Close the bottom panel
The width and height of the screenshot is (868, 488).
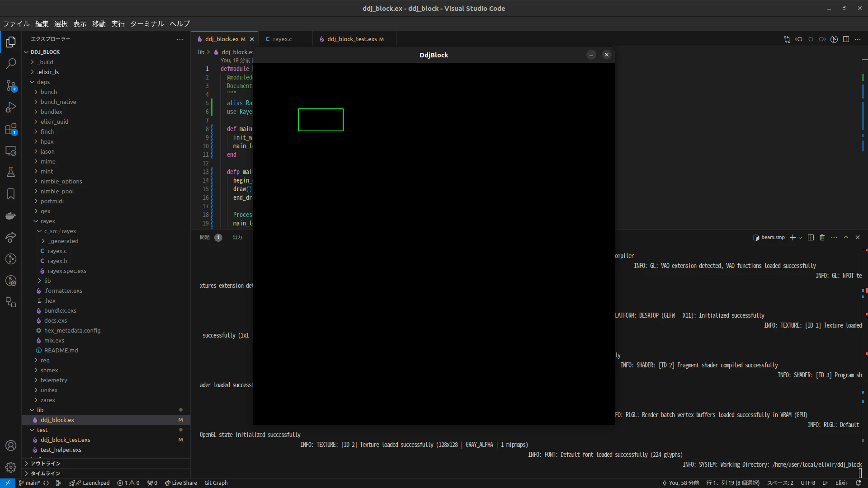coord(858,238)
